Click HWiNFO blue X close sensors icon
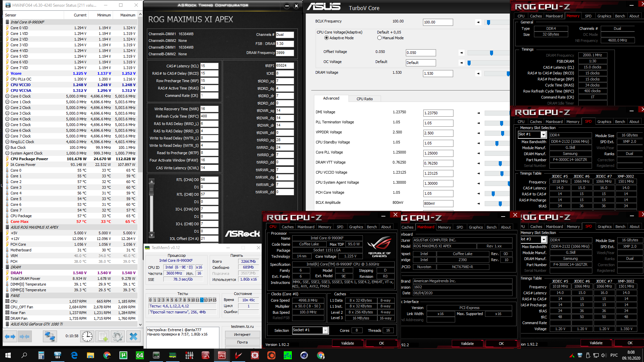Screen dimensions: 644x362 (133, 336)
